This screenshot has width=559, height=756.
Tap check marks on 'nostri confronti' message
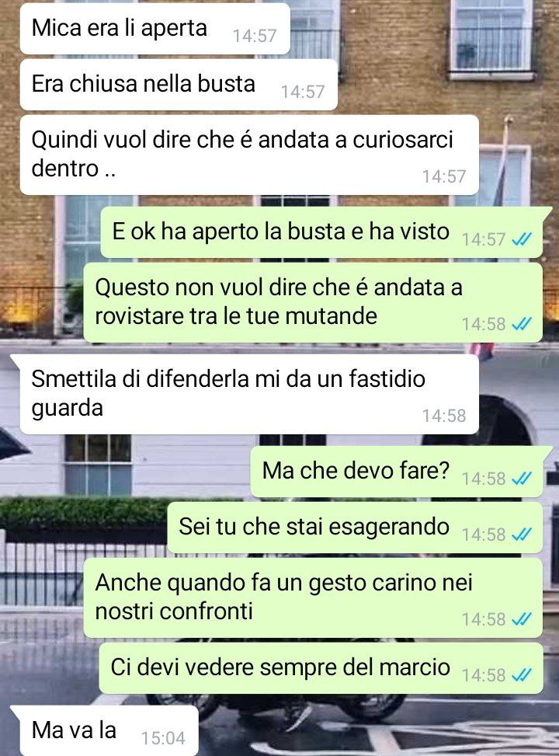point(522,619)
